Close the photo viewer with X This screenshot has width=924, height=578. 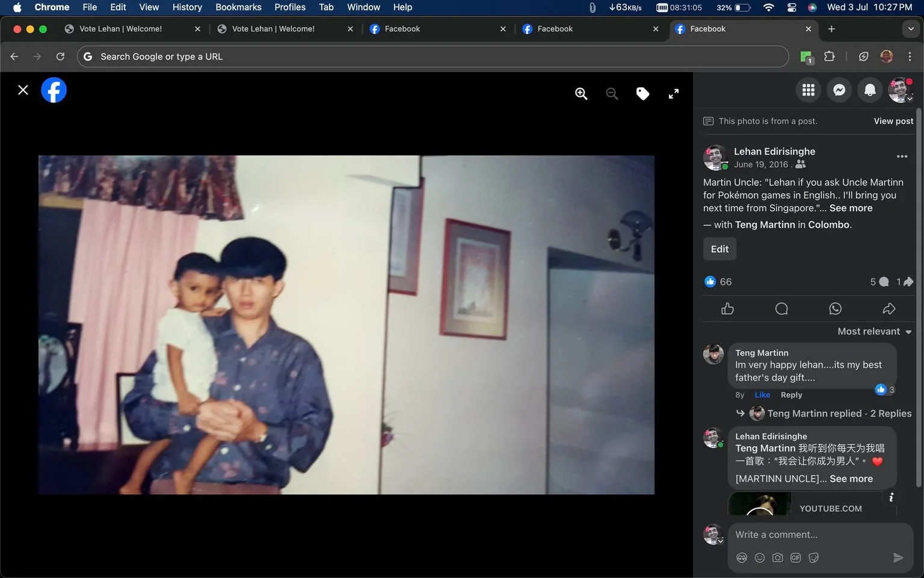point(23,90)
